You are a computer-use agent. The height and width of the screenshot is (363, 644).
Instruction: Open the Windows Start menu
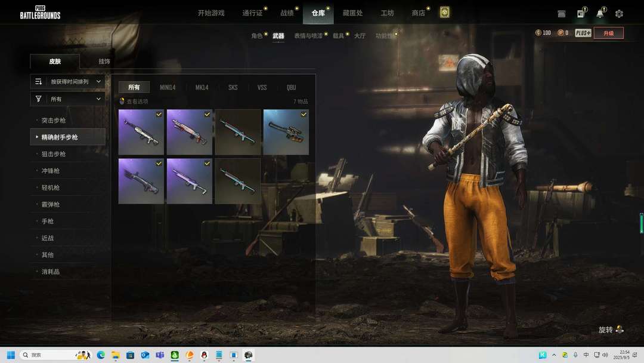[11, 355]
